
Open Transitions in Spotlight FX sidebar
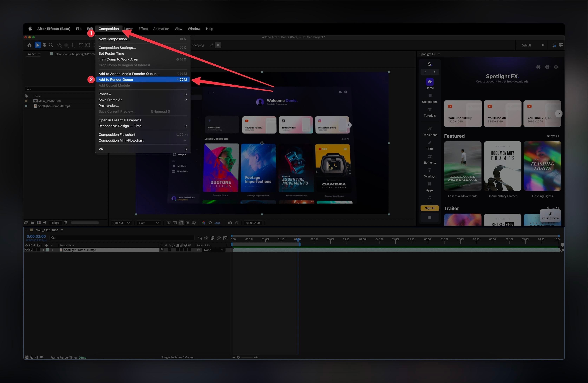[x=430, y=131]
